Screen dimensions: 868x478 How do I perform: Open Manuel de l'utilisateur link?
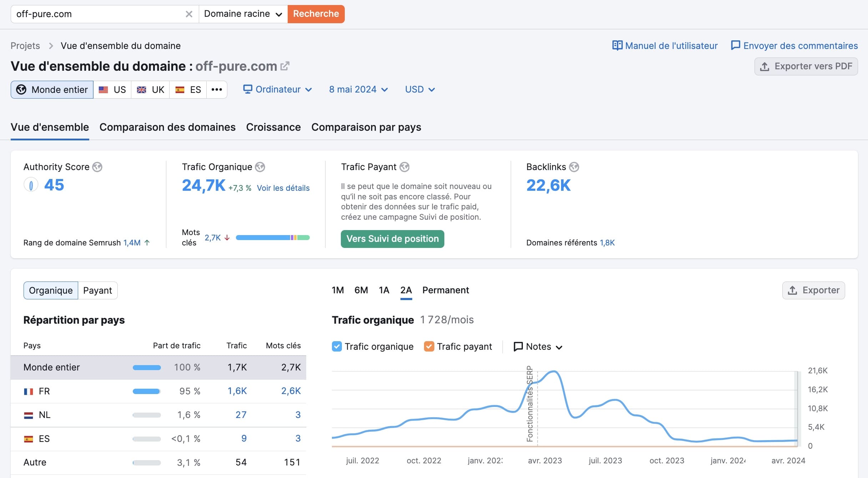point(671,46)
